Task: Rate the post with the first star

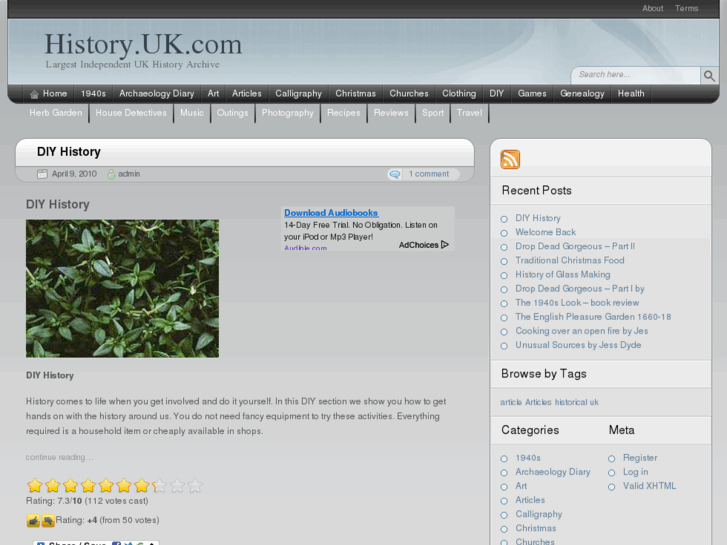Action: point(35,485)
